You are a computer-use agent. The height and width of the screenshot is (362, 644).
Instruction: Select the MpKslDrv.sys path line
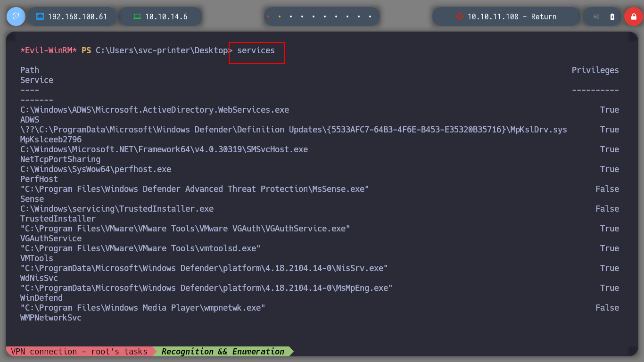click(x=294, y=130)
